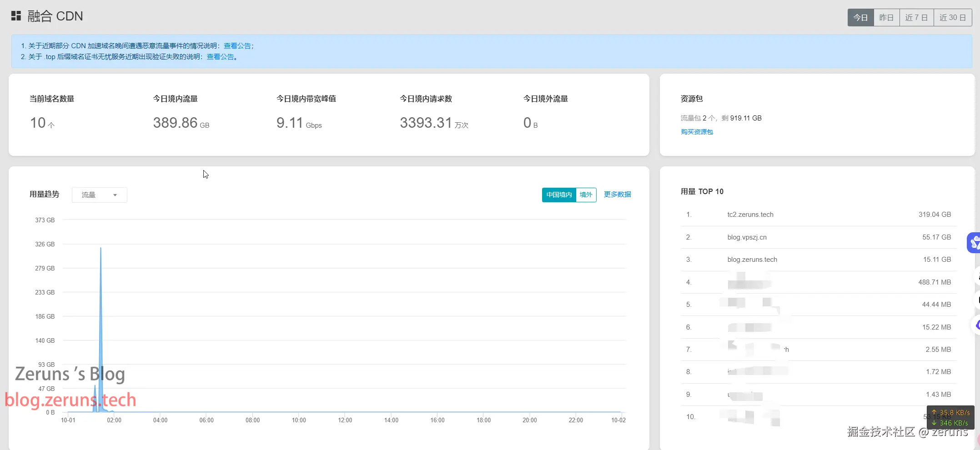Switch to 昨日 time range

click(886, 17)
